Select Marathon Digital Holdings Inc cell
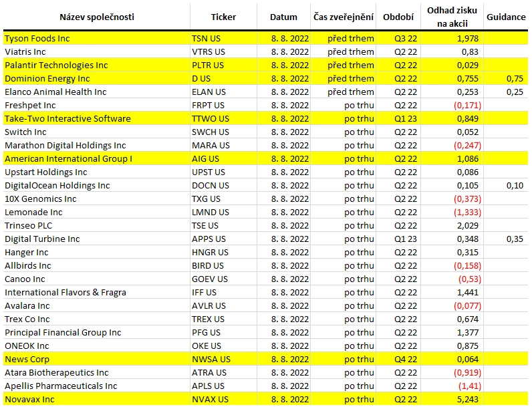532x409 pixels. point(97,145)
